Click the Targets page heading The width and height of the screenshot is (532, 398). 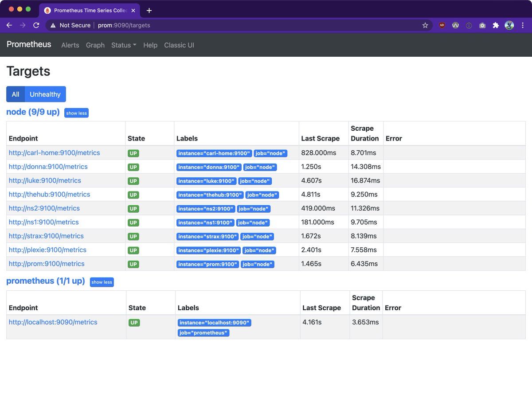[x=28, y=71]
